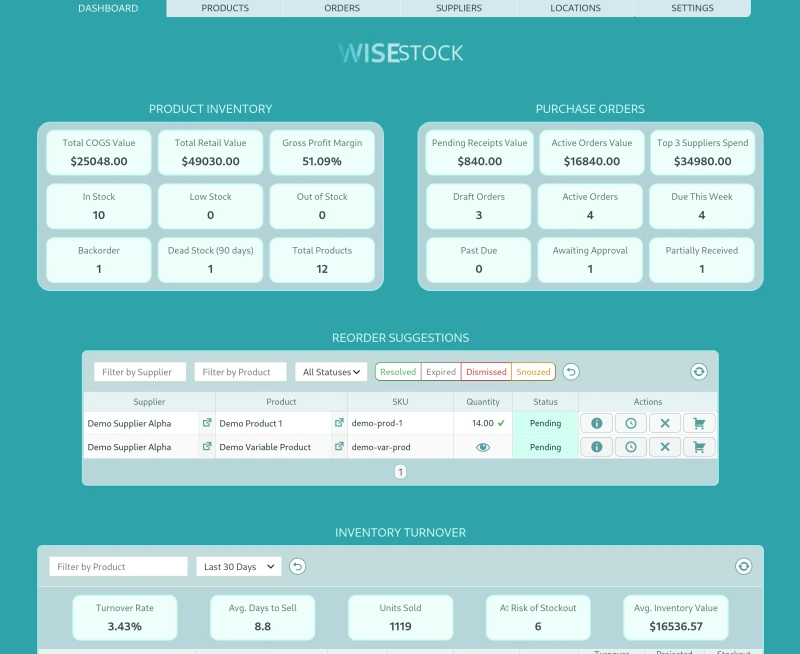Select the Units Sold card
The height and width of the screenshot is (654, 800).
[401, 617]
